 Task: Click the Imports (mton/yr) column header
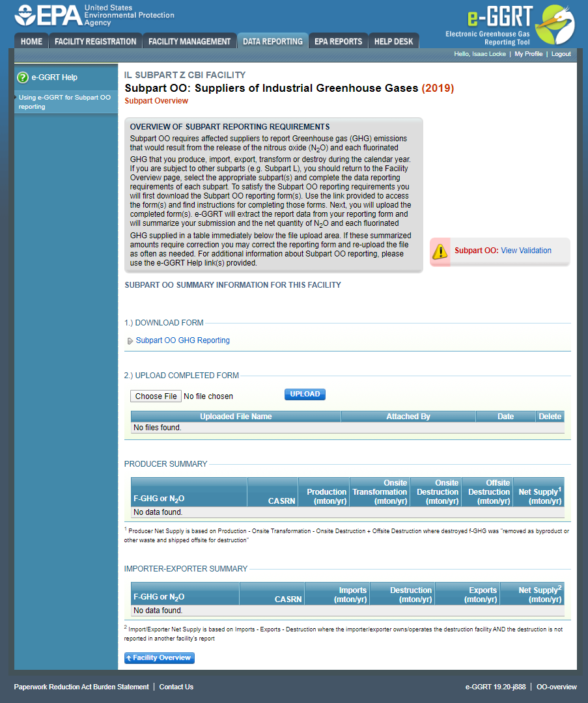tap(337, 594)
